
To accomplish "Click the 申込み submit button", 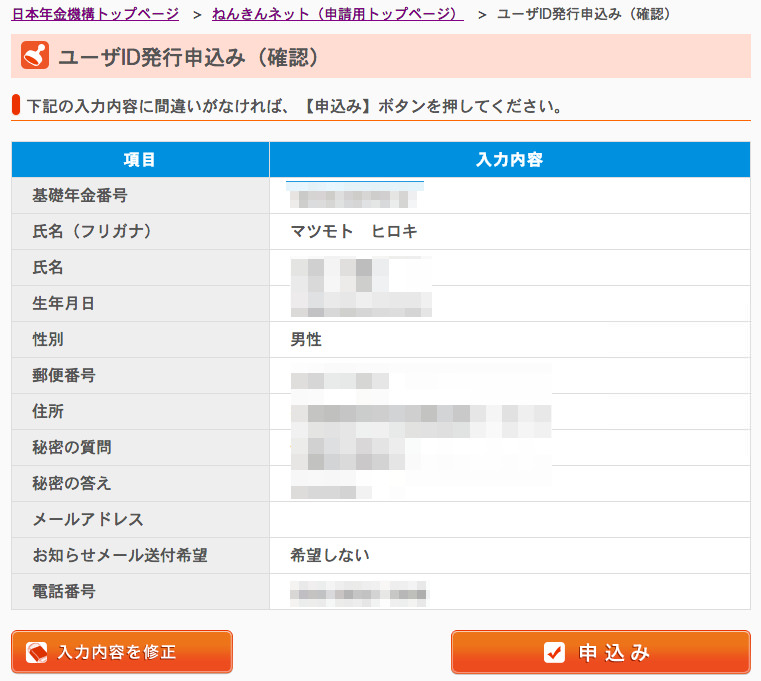I will 600,652.
